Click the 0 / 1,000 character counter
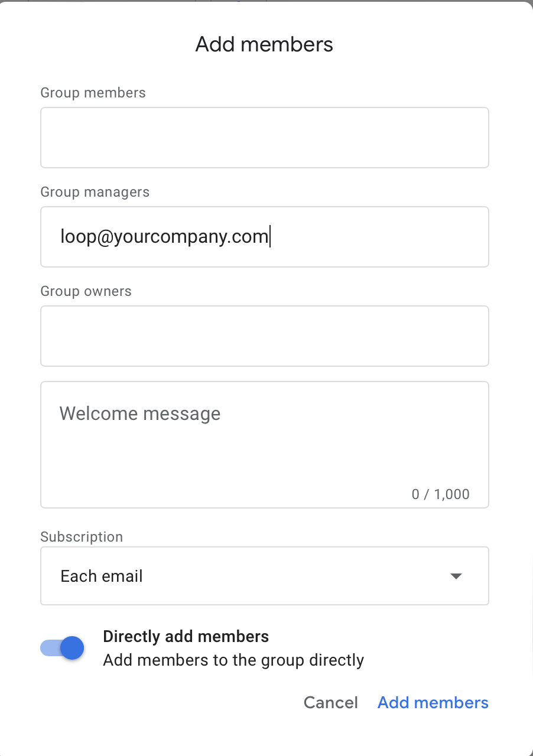 point(440,494)
